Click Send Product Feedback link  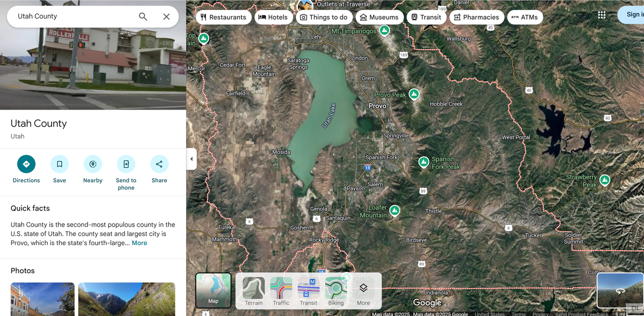[x=582, y=314]
